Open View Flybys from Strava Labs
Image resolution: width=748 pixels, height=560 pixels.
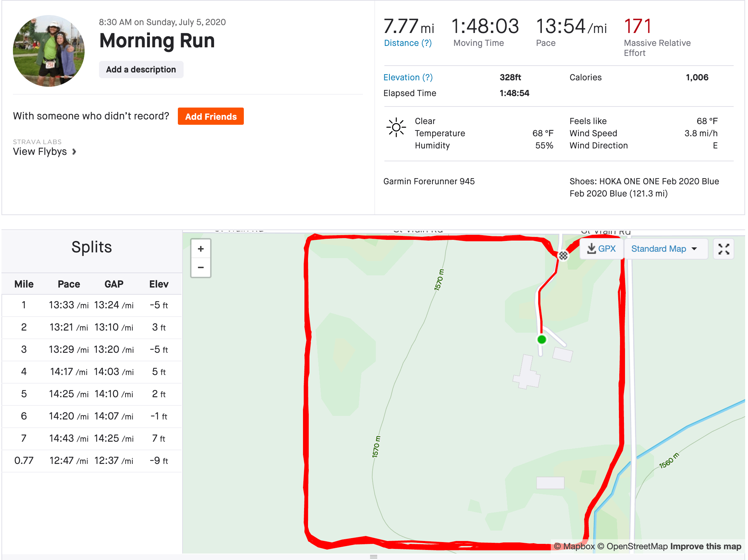tap(40, 152)
